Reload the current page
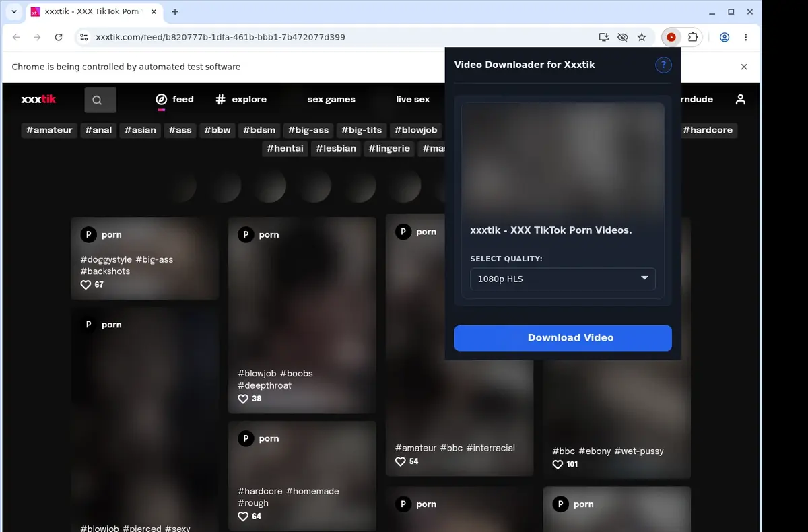 [x=59, y=38]
